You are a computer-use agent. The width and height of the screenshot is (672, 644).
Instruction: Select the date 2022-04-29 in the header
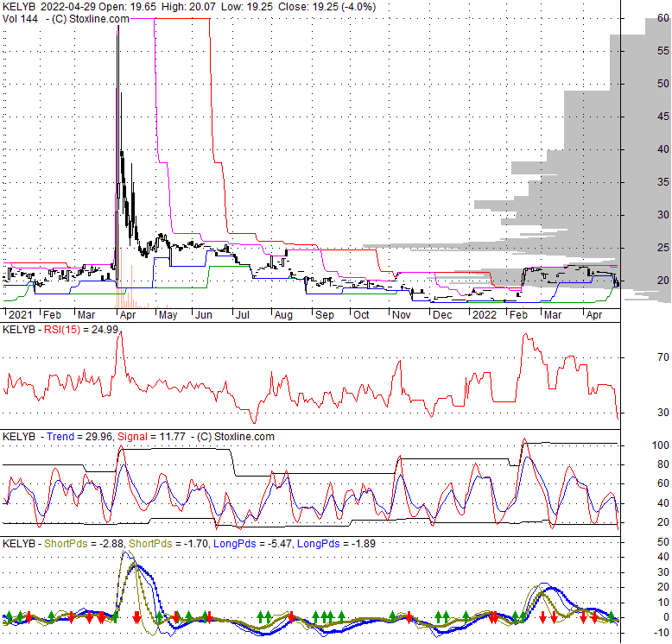(67, 7)
